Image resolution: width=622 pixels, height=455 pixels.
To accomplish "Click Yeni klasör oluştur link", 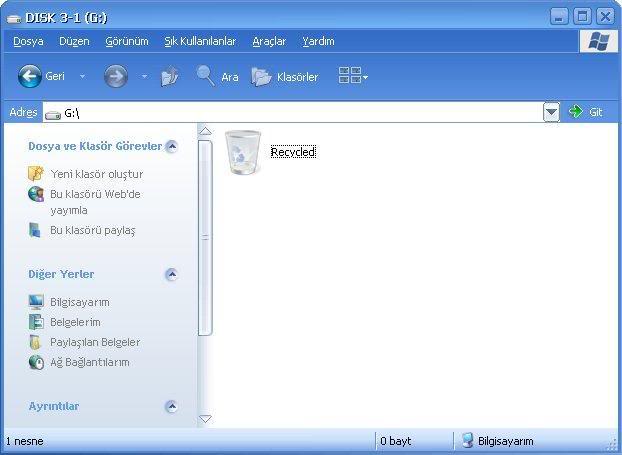I will (97, 174).
